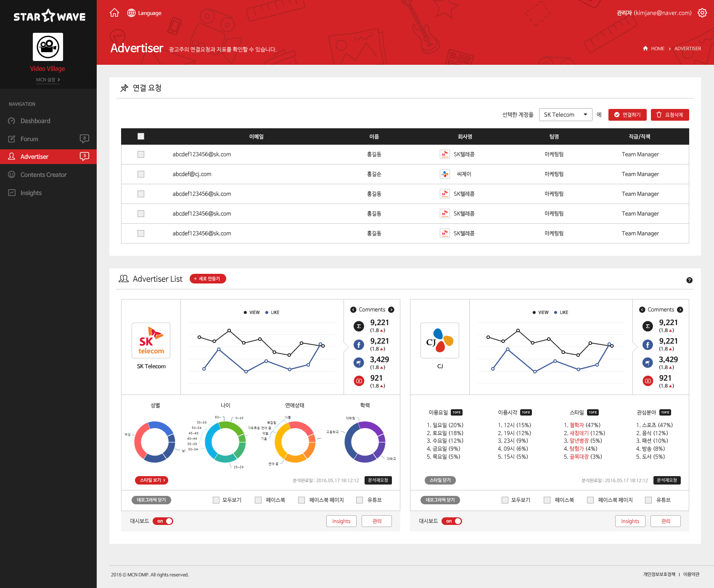Open the SK Telecom account dropdown
The image size is (714, 588).
coord(565,115)
